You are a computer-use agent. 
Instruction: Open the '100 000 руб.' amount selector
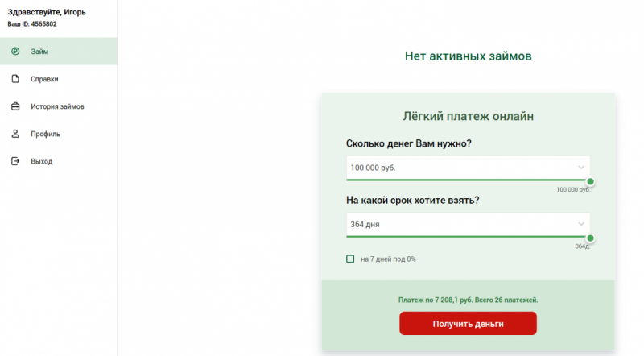[468, 168]
